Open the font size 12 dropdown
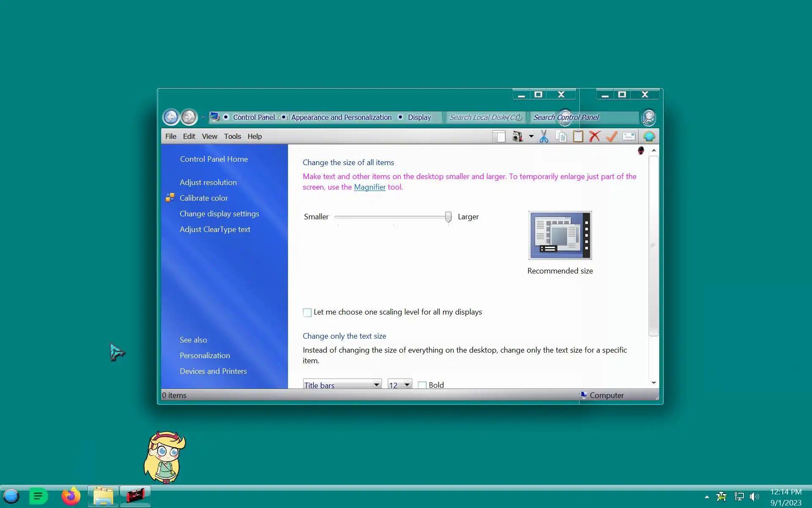The height and width of the screenshot is (508, 812). tap(407, 384)
